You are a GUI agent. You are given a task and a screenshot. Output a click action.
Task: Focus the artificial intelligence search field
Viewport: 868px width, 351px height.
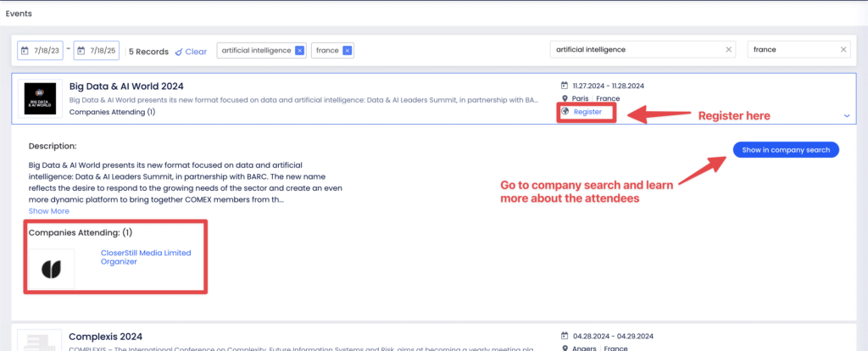(643, 49)
